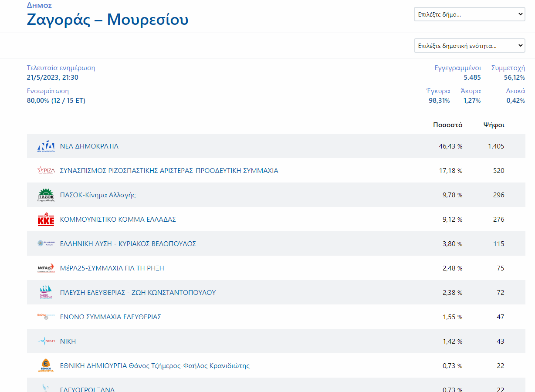Select the ΚΟΜΜΟΥΝΙΣΤΙΚΟ ΚΟΜΜΑ ΕΛΛΑΔΑΣ link
This screenshot has height=392, width=535.
[x=118, y=220]
